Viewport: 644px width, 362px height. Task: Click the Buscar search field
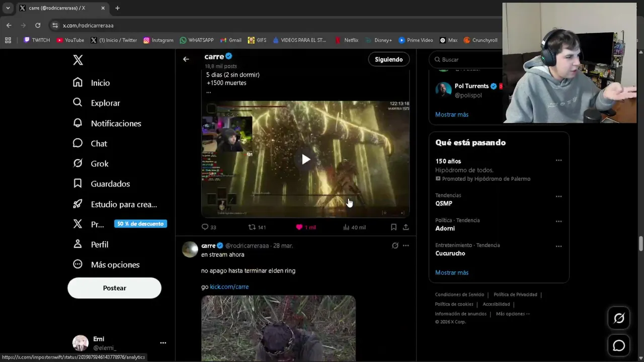tap(465, 59)
